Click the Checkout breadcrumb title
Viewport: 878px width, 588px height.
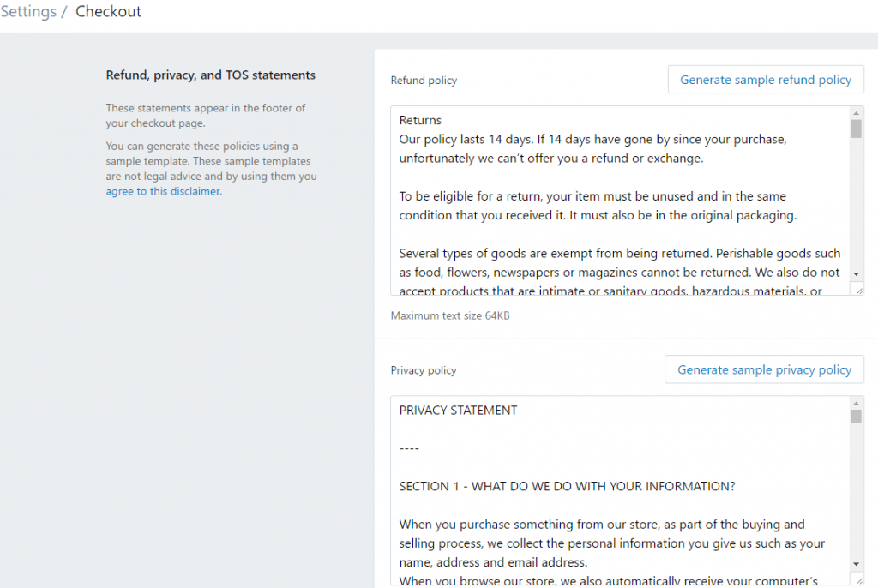tap(109, 12)
